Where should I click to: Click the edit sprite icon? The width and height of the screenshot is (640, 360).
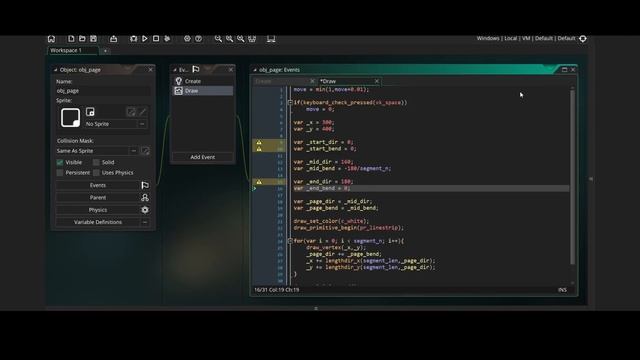pyautogui.click(x=131, y=111)
